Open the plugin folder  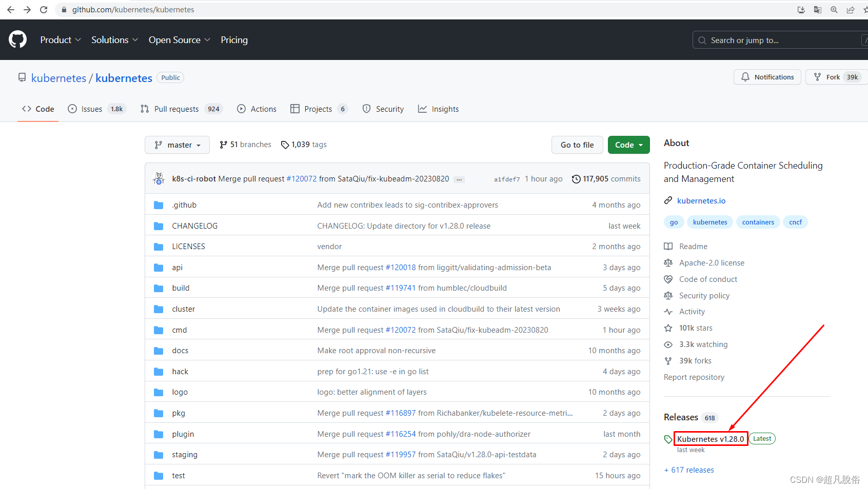coord(183,434)
